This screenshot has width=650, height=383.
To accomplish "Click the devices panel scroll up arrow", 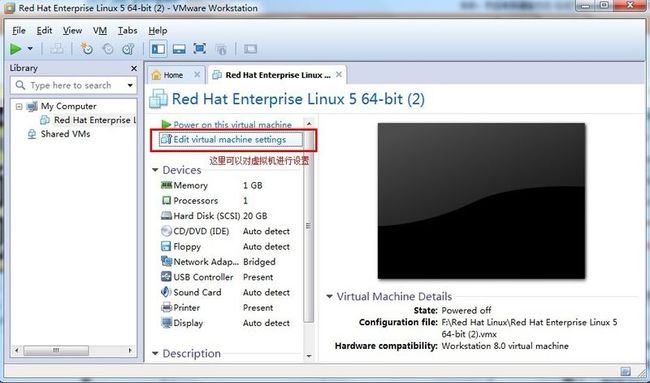I will [x=309, y=124].
